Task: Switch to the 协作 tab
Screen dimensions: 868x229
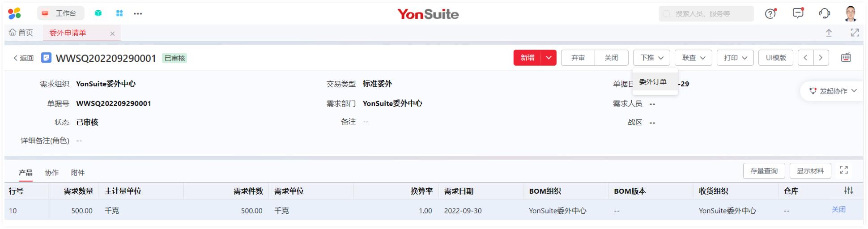Action: point(51,173)
